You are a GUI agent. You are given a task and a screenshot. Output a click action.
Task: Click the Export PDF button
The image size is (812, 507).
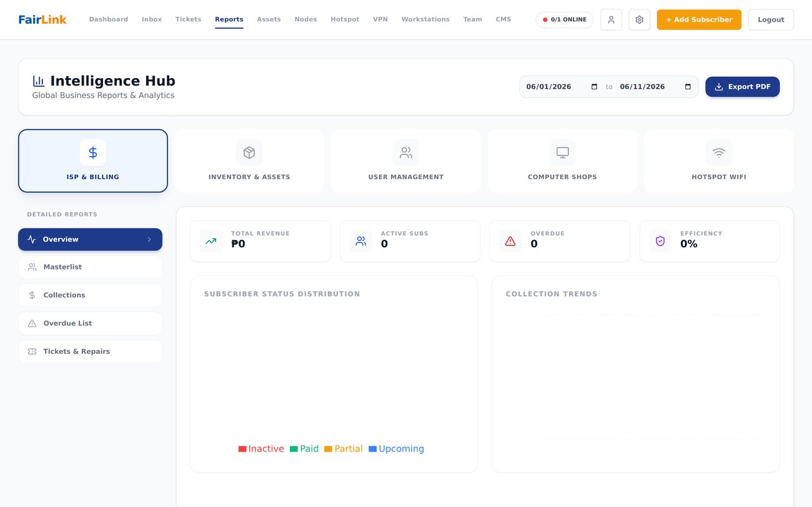coord(743,87)
